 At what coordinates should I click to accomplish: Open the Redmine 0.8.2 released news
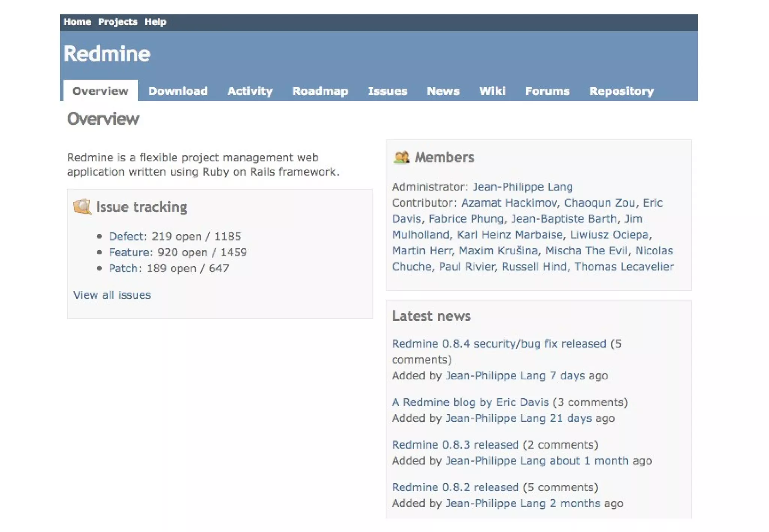click(455, 487)
